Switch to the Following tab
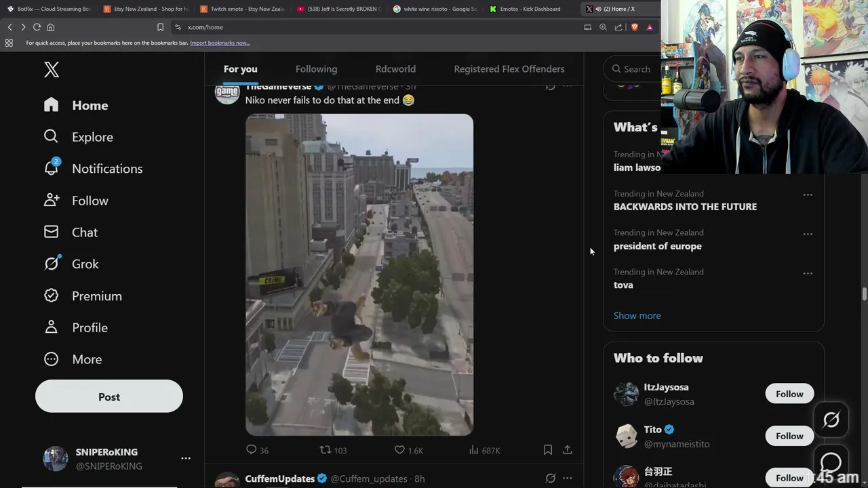The width and height of the screenshot is (868, 488). click(x=316, y=69)
